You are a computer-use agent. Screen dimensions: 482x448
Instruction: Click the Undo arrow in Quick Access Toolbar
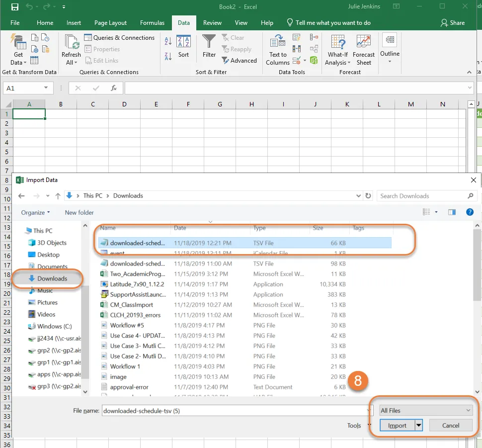(29, 6)
